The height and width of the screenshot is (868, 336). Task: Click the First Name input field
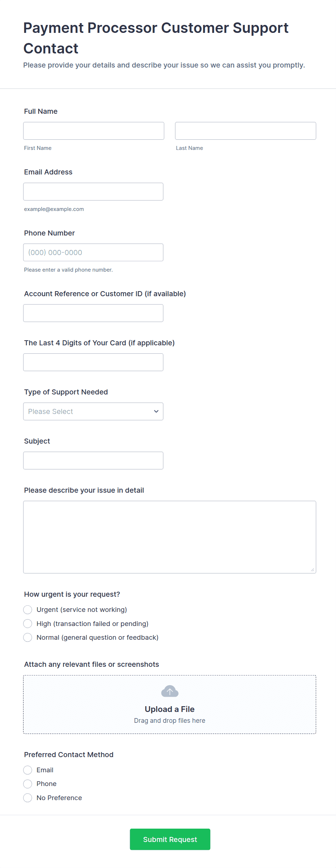[94, 131]
